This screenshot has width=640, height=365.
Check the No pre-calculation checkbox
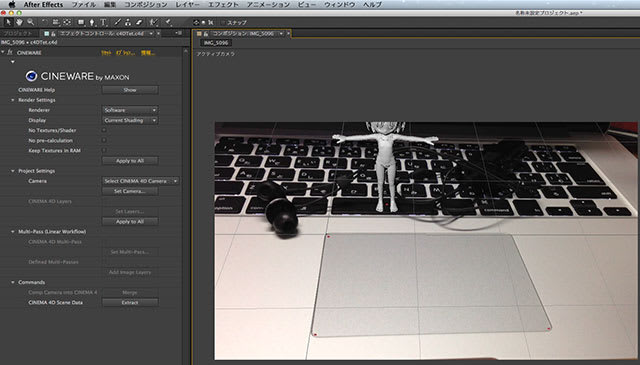pyautogui.click(x=104, y=140)
